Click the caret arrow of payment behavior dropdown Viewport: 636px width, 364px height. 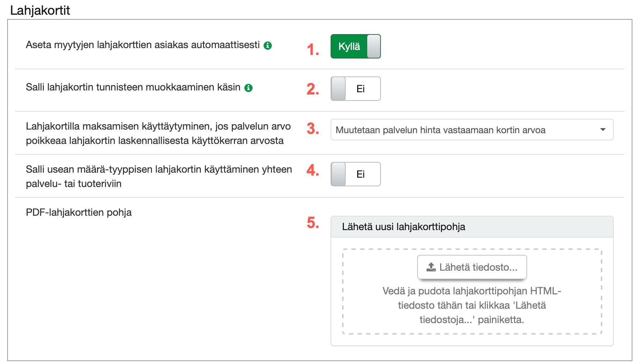click(x=603, y=130)
